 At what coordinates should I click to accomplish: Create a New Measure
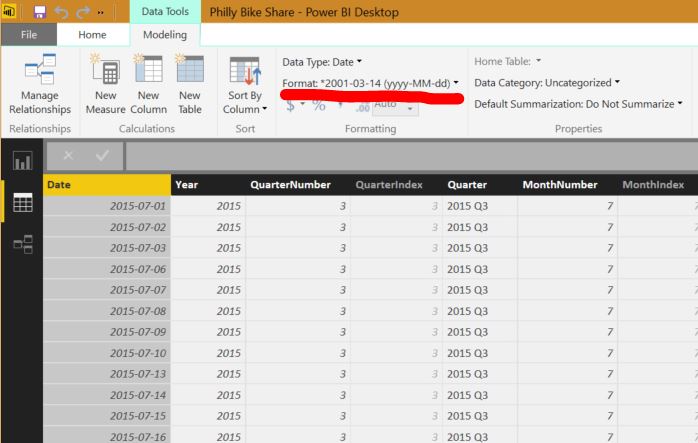point(106,85)
